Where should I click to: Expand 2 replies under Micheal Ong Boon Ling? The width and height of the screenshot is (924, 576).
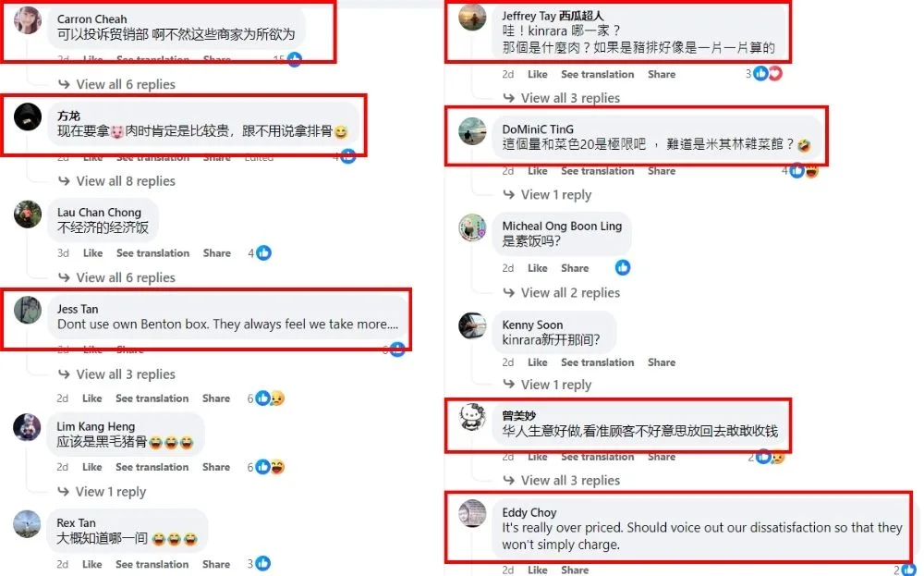tap(562, 292)
